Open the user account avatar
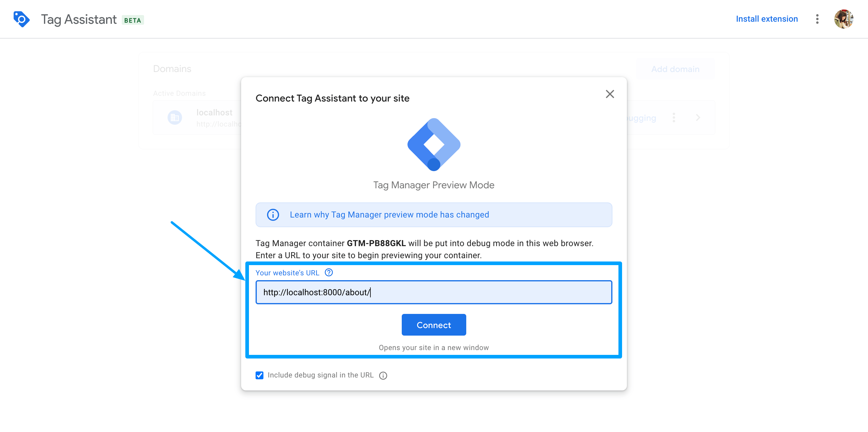This screenshot has height=432, width=868. pyautogui.click(x=843, y=19)
